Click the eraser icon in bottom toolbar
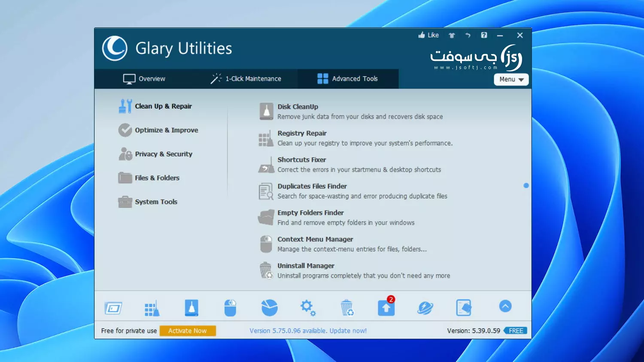 point(464,308)
